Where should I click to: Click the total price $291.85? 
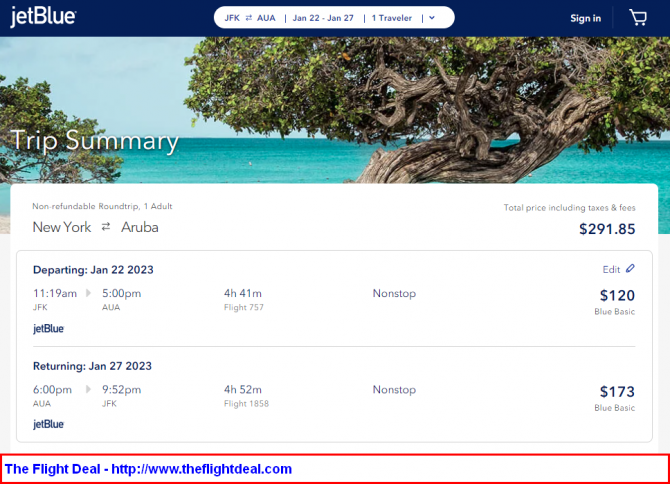click(607, 229)
